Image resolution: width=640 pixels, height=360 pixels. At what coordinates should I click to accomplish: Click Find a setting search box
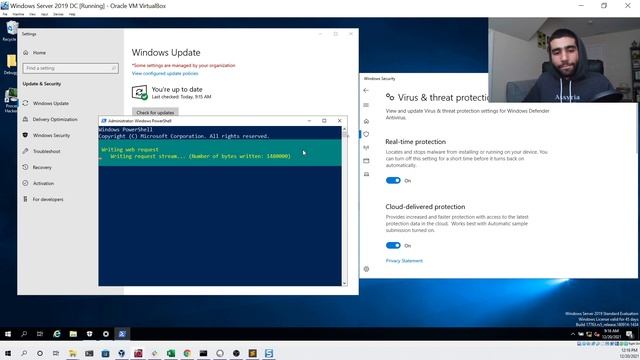[71, 68]
